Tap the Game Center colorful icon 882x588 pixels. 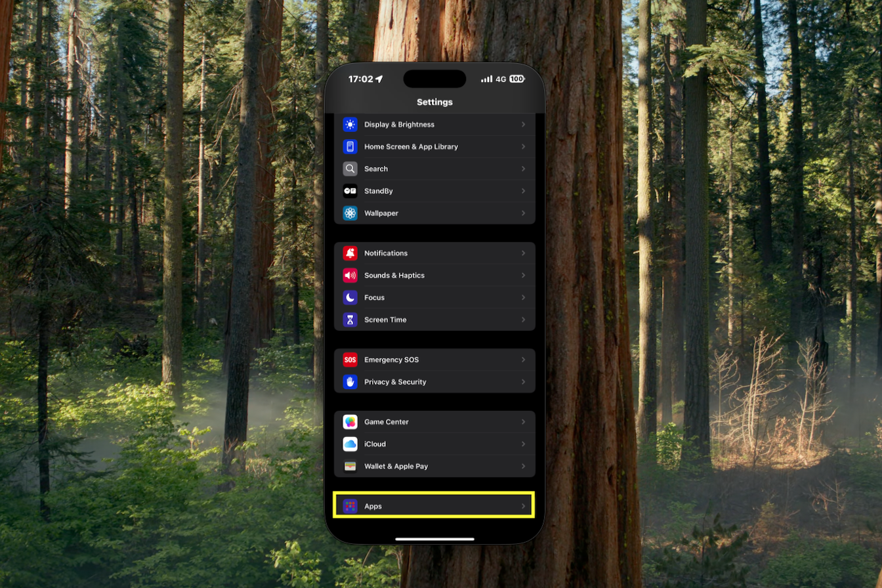[350, 422]
